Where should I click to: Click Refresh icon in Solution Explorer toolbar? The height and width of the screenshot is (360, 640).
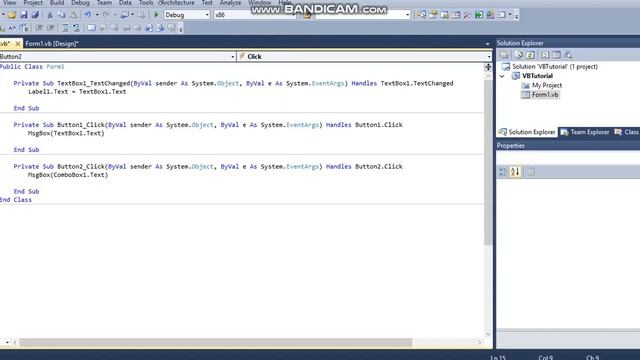pyautogui.click(x=530, y=55)
